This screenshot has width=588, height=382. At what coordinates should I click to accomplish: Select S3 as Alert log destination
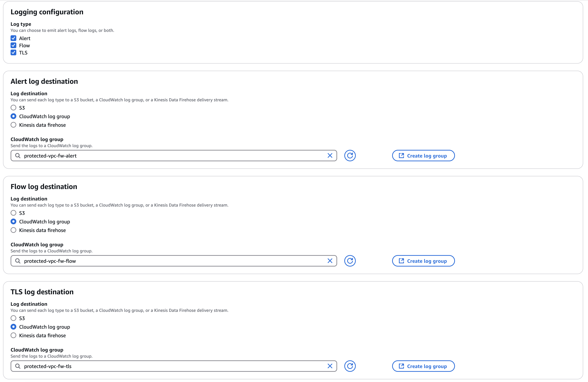coord(14,108)
